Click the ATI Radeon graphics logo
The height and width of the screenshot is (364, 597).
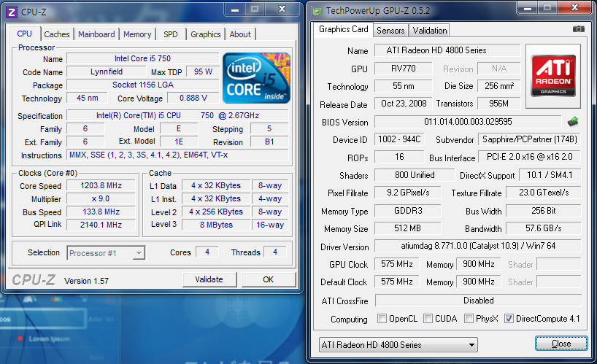552,76
